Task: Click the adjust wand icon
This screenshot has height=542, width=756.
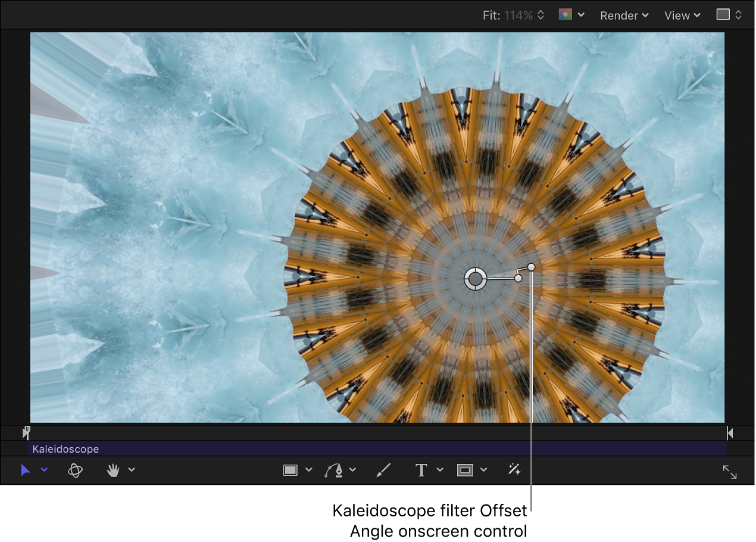Action: click(513, 470)
